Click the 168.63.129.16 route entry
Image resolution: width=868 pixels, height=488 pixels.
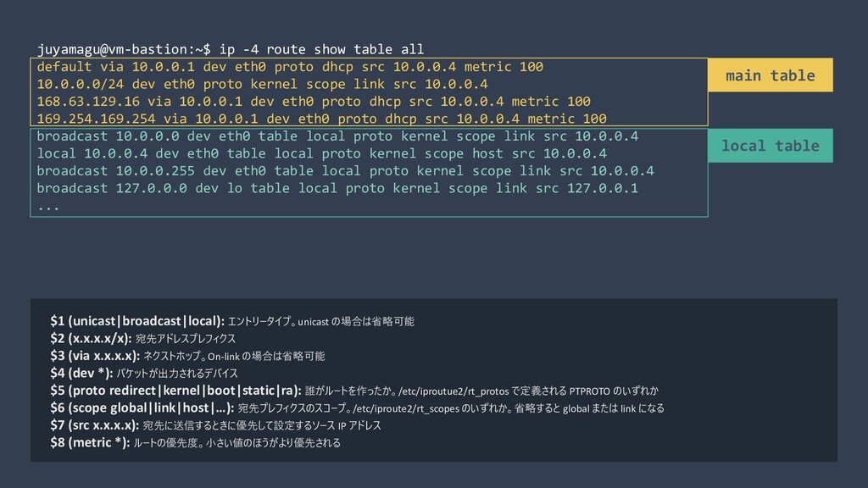tap(314, 102)
